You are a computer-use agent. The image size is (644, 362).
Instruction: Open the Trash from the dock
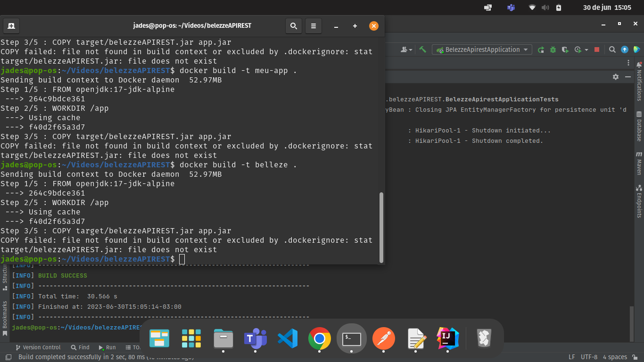[484, 338]
